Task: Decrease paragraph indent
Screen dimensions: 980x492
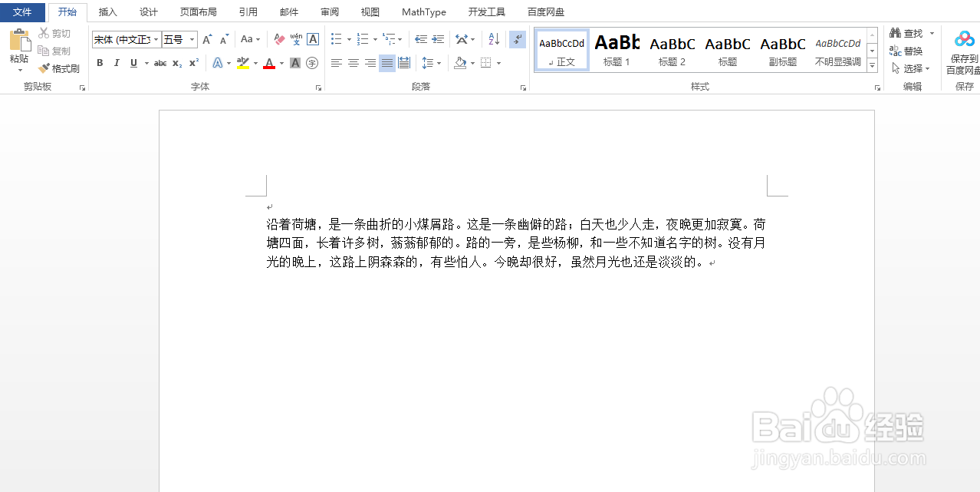Action: pos(421,39)
